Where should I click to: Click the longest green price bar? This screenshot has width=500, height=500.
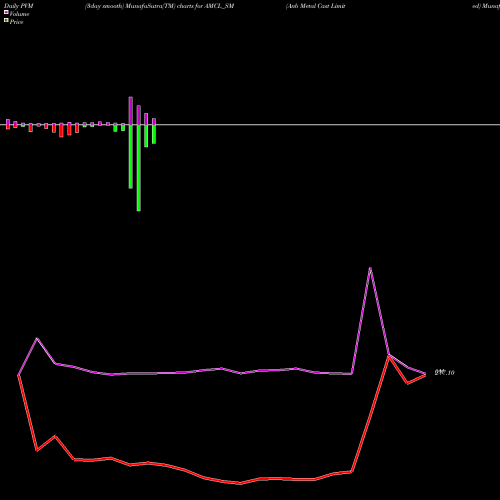(139, 168)
